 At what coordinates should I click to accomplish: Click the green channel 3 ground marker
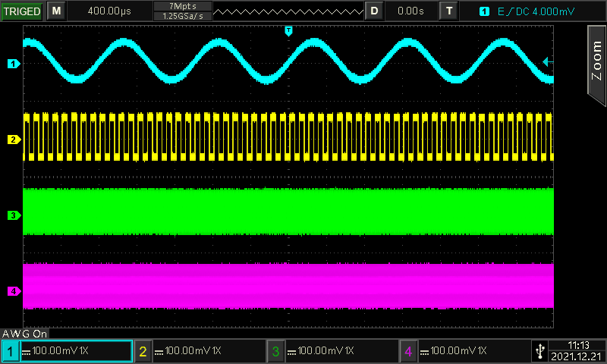[x=12, y=215]
